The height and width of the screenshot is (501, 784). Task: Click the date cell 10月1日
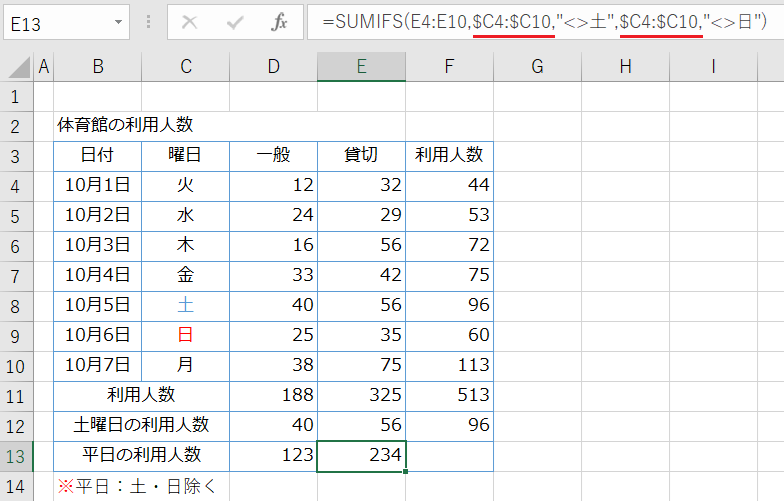pos(98,186)
